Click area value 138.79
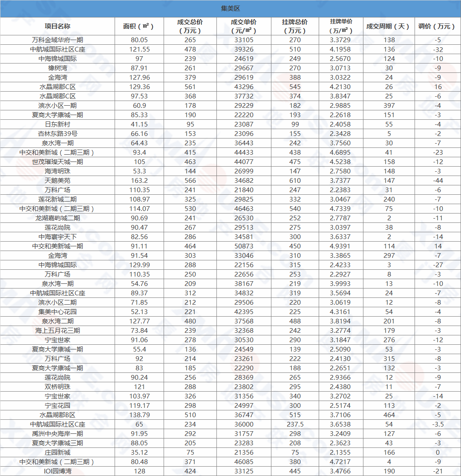Viewport: 461px width, 476px height. (x=139, y=415)
